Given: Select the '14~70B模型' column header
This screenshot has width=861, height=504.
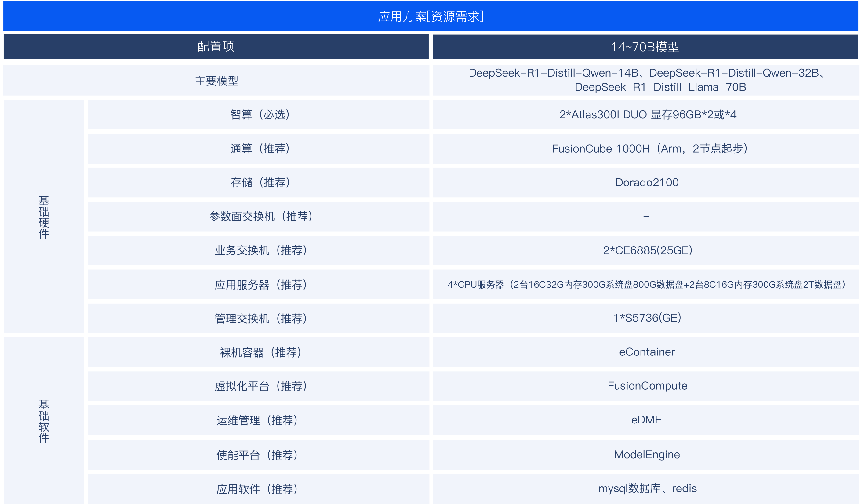Looking at the screenshot, I should (645, 47).
